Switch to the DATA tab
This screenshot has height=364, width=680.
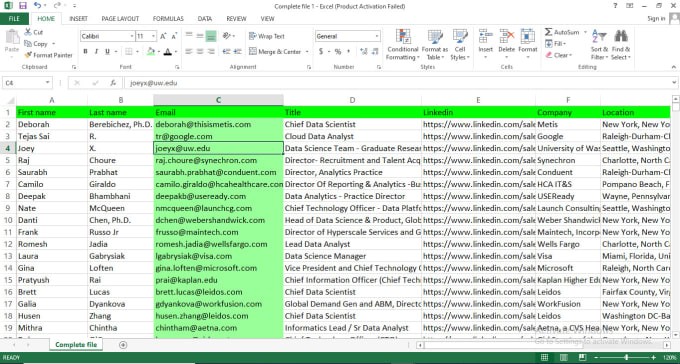[x=205, y=19]
